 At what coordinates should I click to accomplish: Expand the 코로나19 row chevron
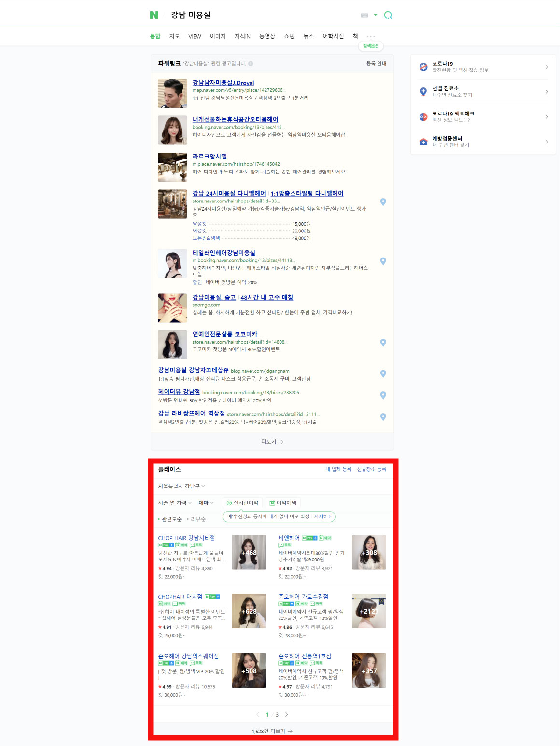pos(547,67)
